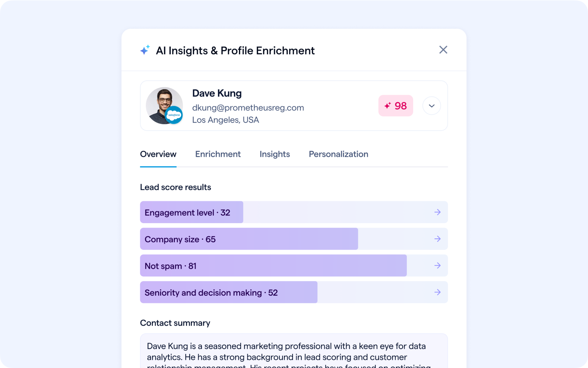Select the Company size 65 score bar
Screen dimensions: 588x368
point(249,239)
